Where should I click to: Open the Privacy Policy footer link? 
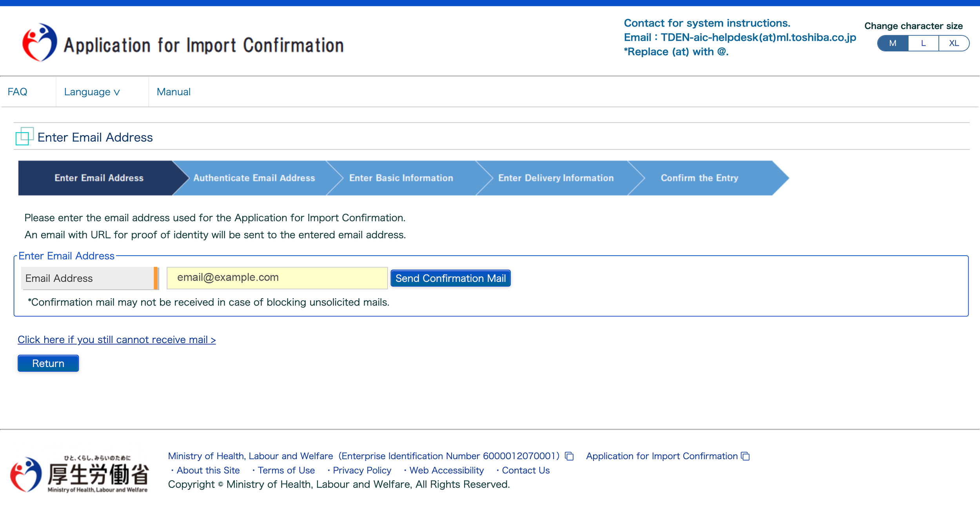361,470
